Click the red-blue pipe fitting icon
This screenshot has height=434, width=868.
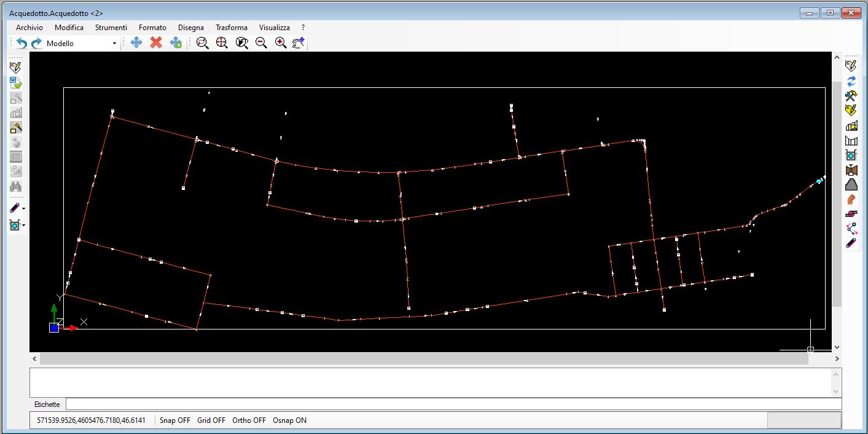[x=851, y=214]
